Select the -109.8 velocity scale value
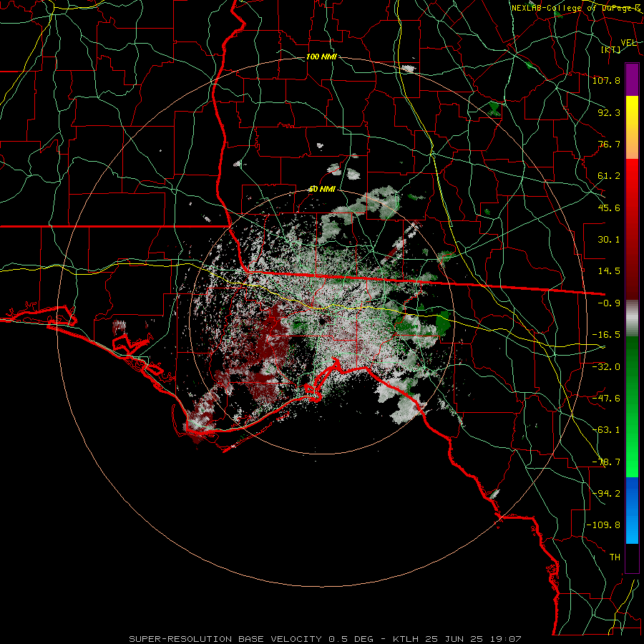Screen dimensions: 644x644 (x=604, y=525)
